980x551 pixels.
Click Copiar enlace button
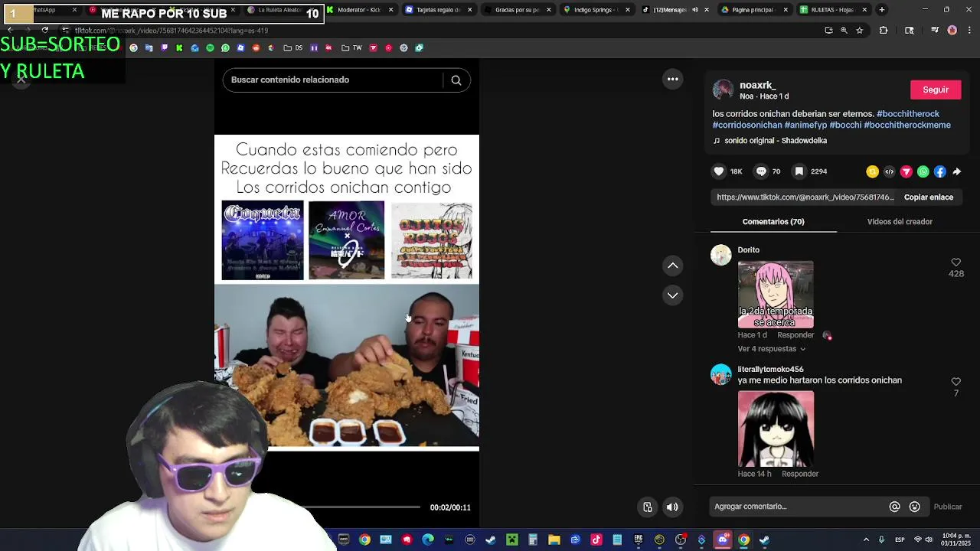click(x=929, y=197)
